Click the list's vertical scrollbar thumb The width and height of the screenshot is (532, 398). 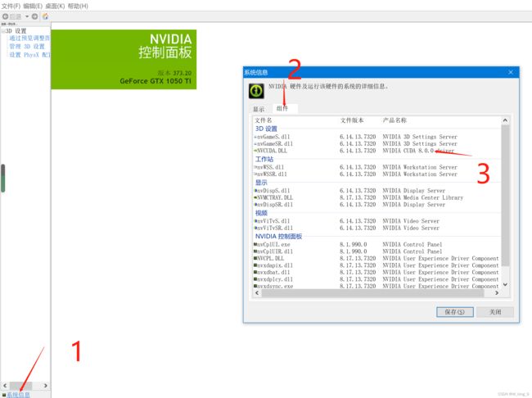tap(505, 195)
